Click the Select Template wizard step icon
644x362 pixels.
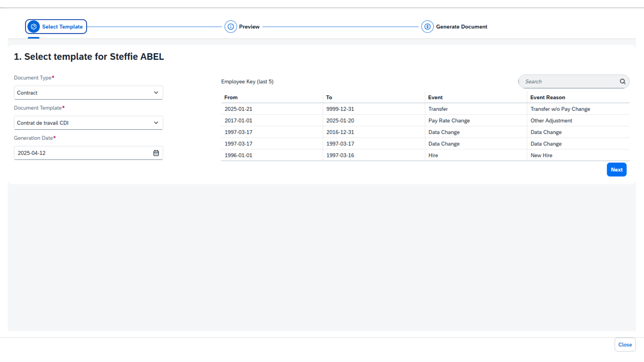pyautogui.click(x=34, y=26)
